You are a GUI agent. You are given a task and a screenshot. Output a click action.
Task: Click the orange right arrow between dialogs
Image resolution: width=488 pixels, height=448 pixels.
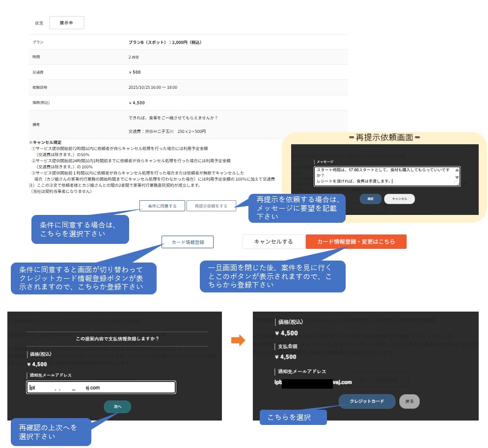(x=238, y=341)
